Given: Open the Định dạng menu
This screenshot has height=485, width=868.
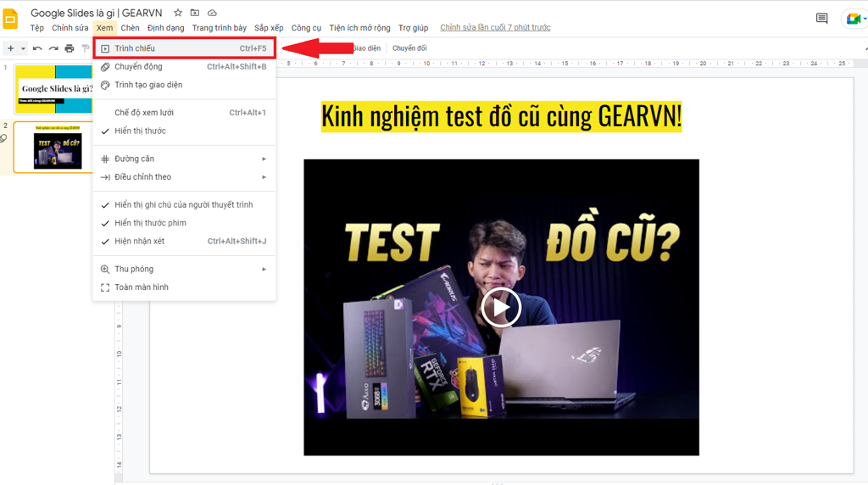Looking at the screenshot, I should [165, 28].
